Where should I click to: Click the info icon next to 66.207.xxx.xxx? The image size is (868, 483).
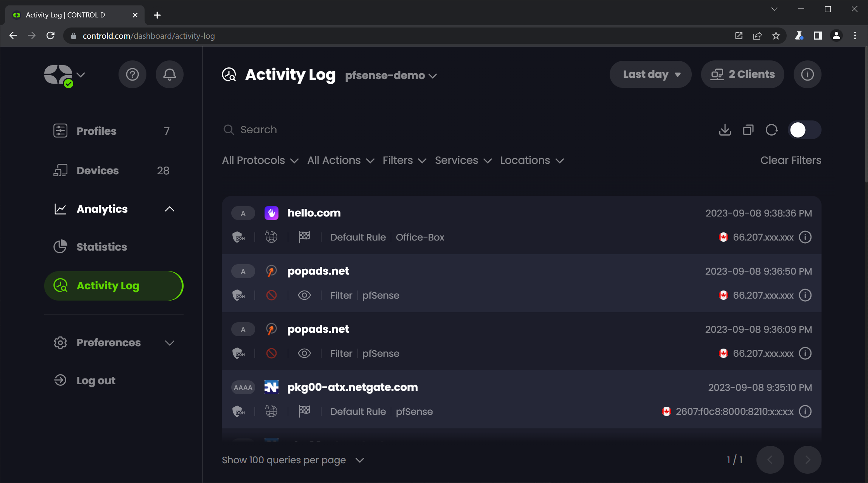tap(806, 237)
